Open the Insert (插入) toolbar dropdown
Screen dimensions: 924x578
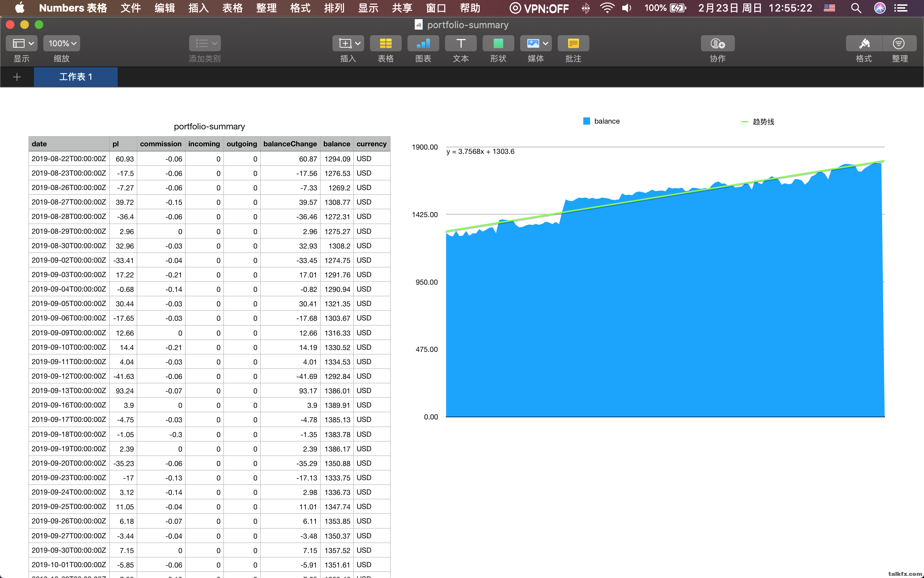point(348,44)
